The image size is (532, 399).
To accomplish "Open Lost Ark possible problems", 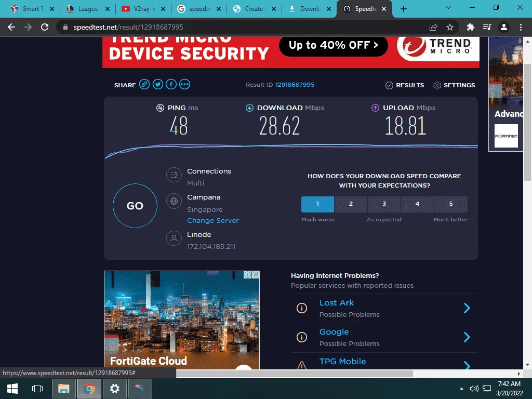I will tap(337, 303).
